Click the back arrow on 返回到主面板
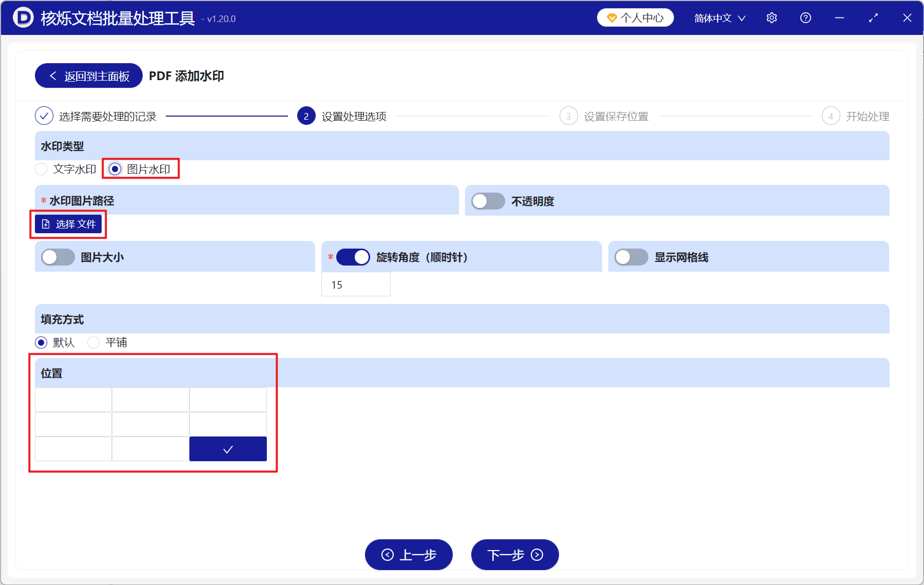The image size is (924, 585). point(53,75)
